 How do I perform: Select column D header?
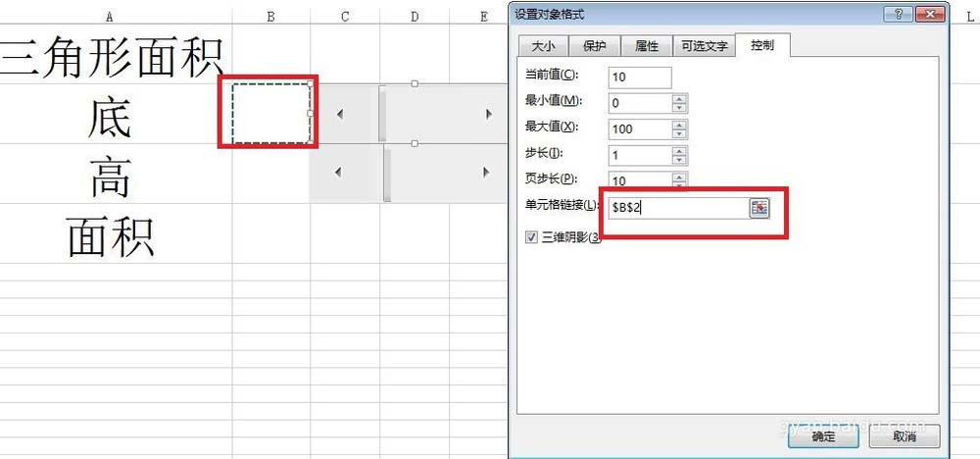coord(415,17)
